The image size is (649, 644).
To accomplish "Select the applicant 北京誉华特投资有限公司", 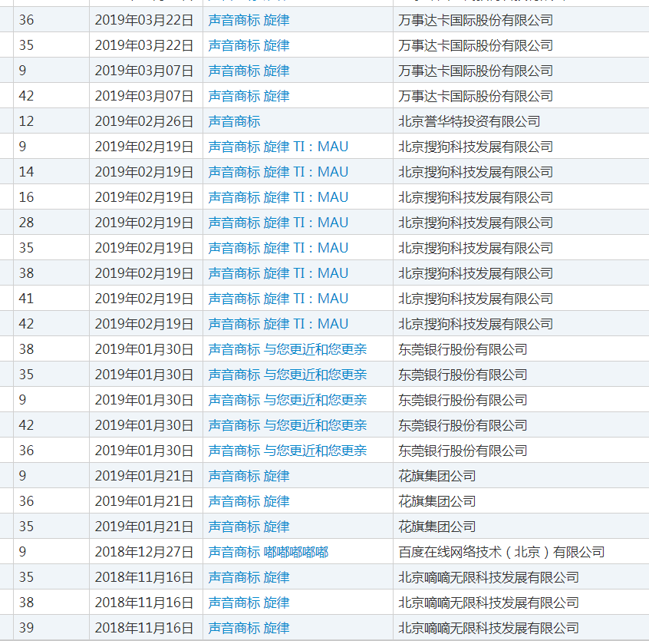I will (x=469, y=121).
